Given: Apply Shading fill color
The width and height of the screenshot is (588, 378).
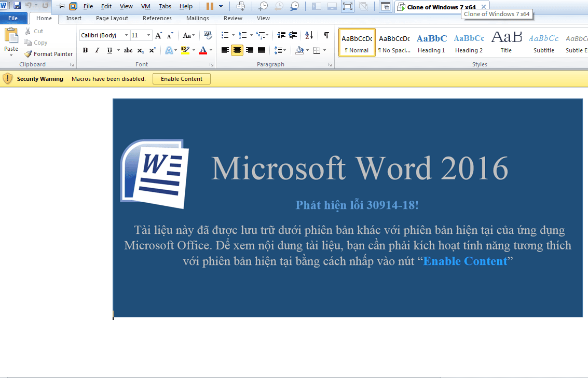Looking at the screenshot, I should point(299,50).
